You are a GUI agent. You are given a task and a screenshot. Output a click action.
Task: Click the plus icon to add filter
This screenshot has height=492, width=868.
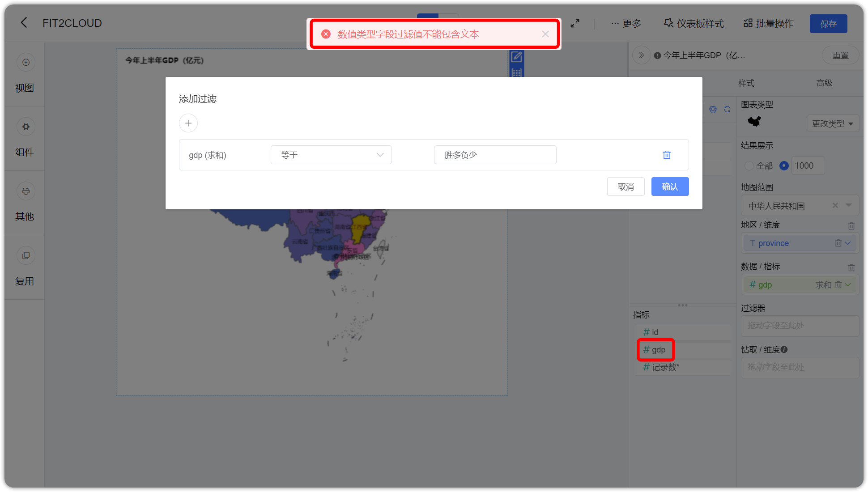click(x=188, y=123)
